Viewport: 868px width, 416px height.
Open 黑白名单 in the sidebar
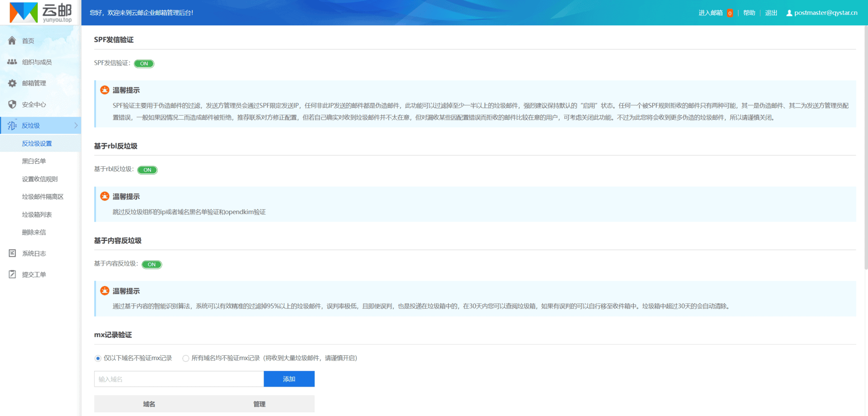tap(34, 161)
